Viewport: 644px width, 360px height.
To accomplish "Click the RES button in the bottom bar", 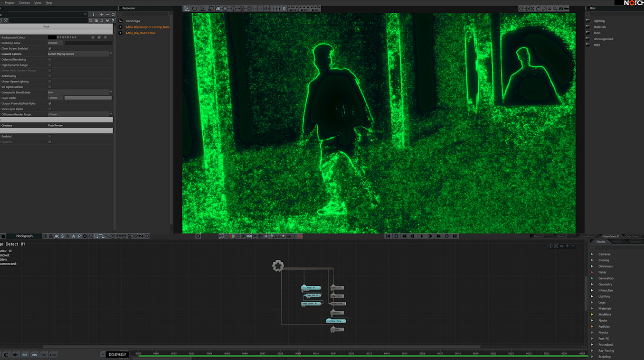I will (x=25, y=355).
